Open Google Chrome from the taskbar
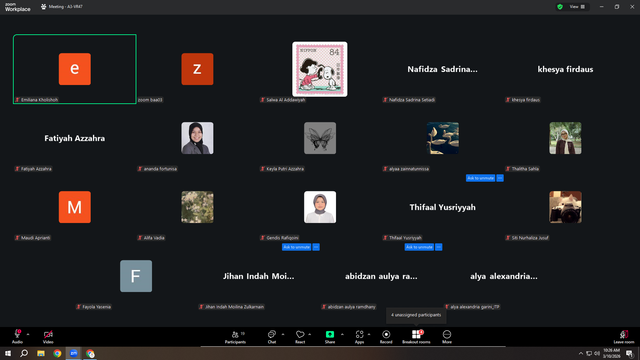640x360 pixels. (57, 353)
